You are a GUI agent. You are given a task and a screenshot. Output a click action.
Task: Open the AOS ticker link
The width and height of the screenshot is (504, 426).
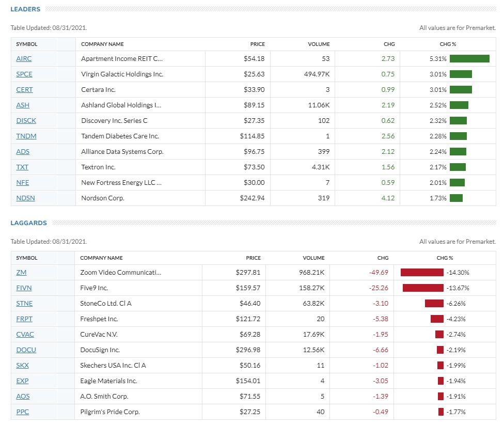point(23,396)
